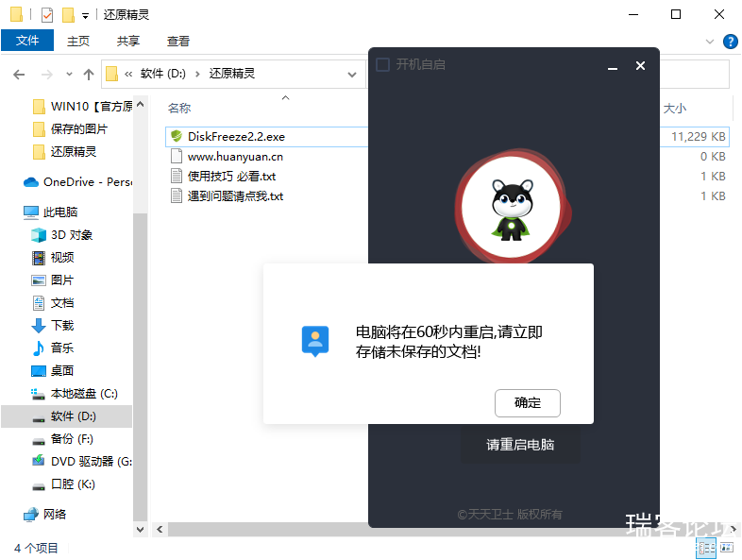Open the 音乐 music note icon
This screenshot has height=560, width=742.
coord(39,348)
